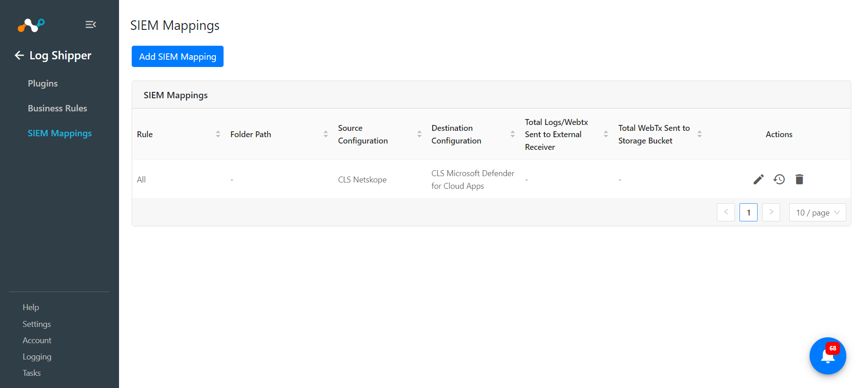Sort by Total Logs/Webtx Sent column
The image size is (868, 388).
(x=606, y=134)
